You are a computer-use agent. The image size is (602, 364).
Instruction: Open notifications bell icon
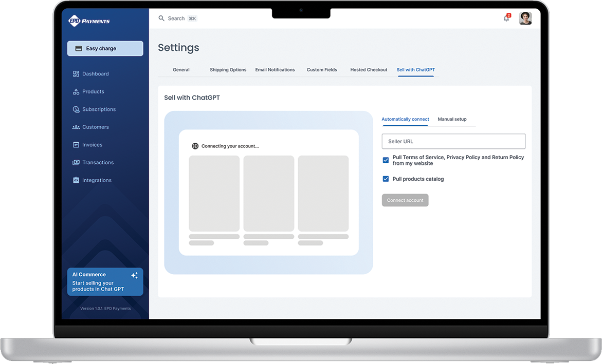(x=506, y=18)
